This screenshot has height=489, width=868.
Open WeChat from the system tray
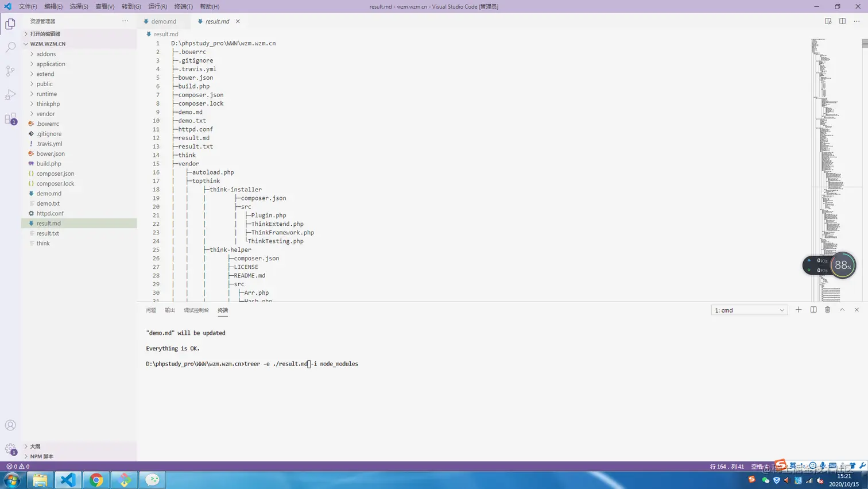pos(765,480)
